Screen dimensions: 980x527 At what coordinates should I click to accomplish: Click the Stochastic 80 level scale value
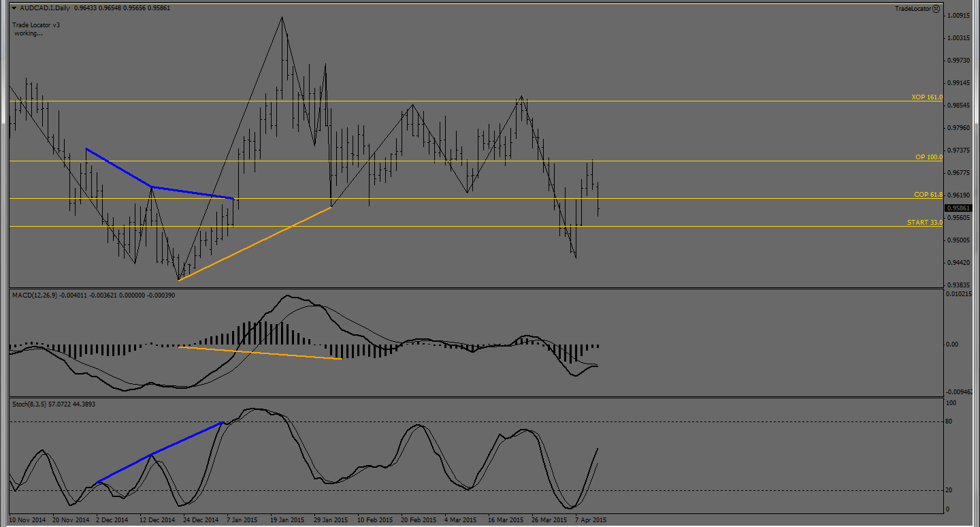coord(951,422)
